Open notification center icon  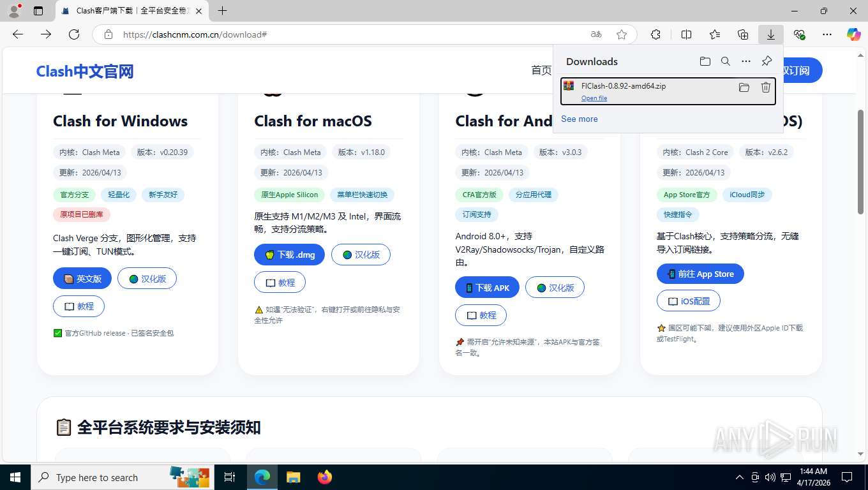point(847,477)
